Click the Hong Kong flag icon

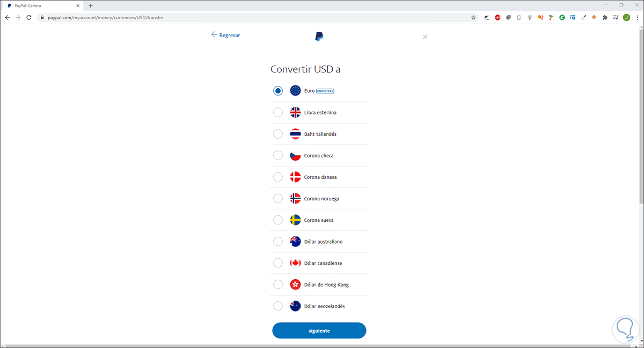click(x=295, y=284)
